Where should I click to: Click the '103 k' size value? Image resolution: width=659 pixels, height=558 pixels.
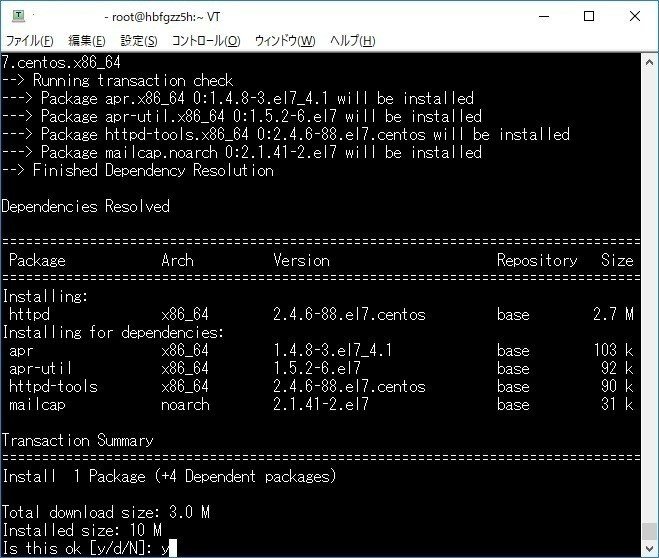click(x=613, y=350)
